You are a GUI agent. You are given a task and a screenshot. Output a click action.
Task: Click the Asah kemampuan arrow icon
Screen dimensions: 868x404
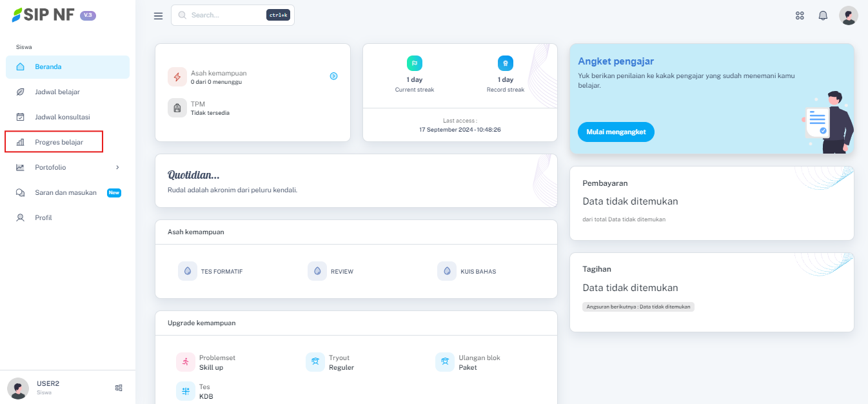[x=333, y=76]
